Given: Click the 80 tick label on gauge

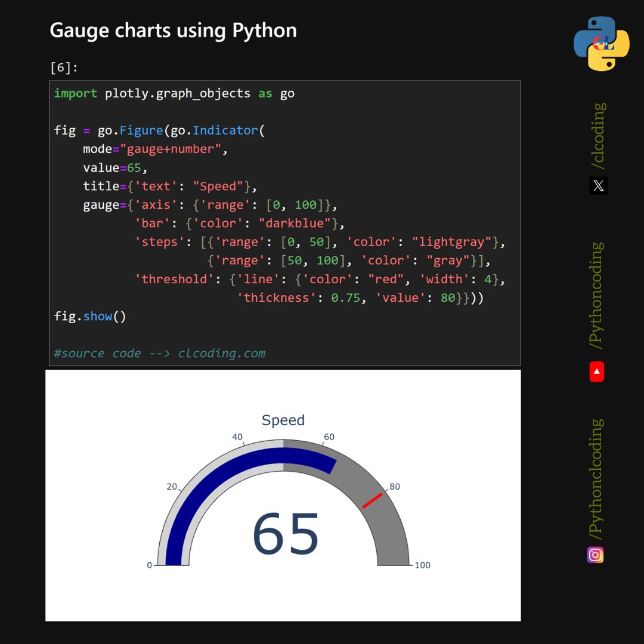Looking at the screenshot, I should click(x=395, y=487).
